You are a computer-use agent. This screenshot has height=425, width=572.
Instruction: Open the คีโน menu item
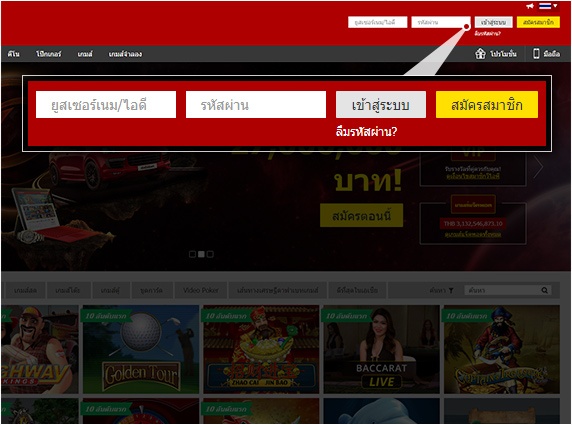pos(13,54)
